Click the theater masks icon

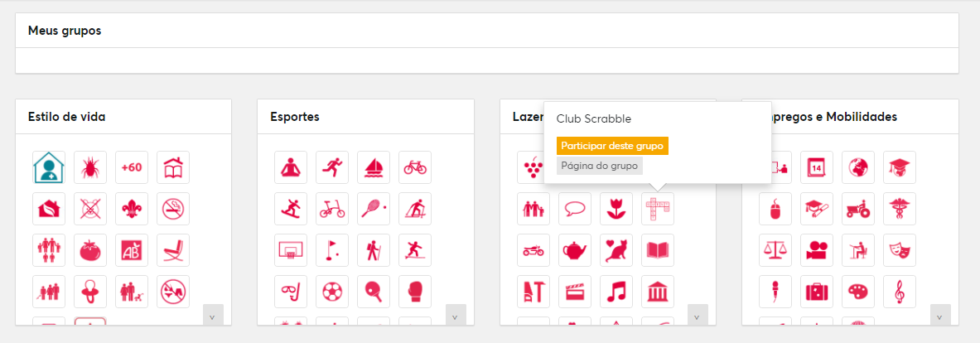point(900,250)
